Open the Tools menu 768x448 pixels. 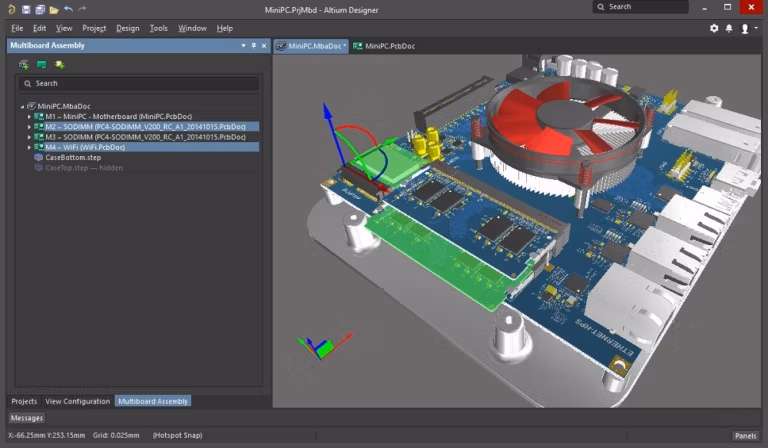pyautogui.click(x=159, y=28)
